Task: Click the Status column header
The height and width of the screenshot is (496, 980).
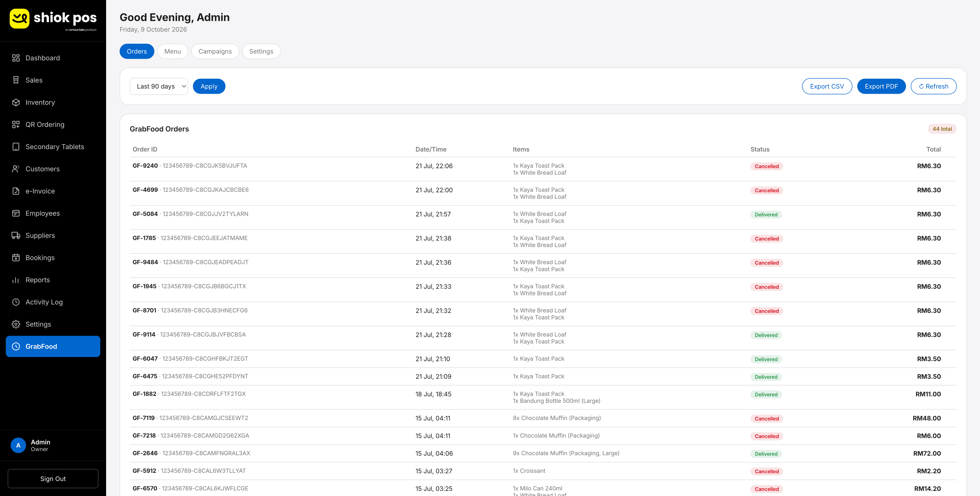Action: point(760,150)
